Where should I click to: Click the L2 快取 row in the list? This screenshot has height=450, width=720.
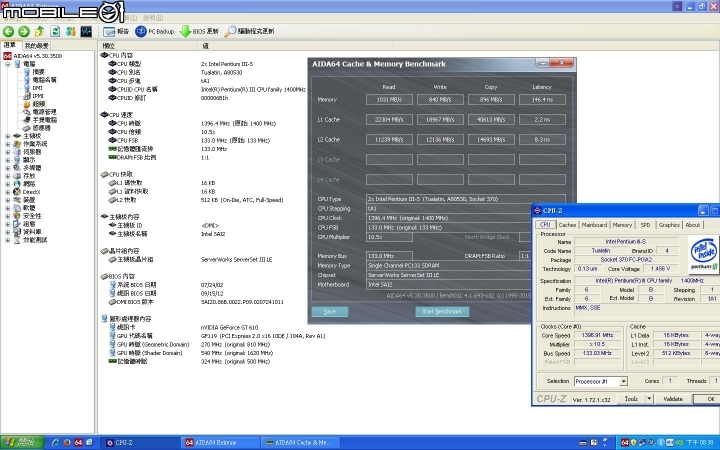196,200
